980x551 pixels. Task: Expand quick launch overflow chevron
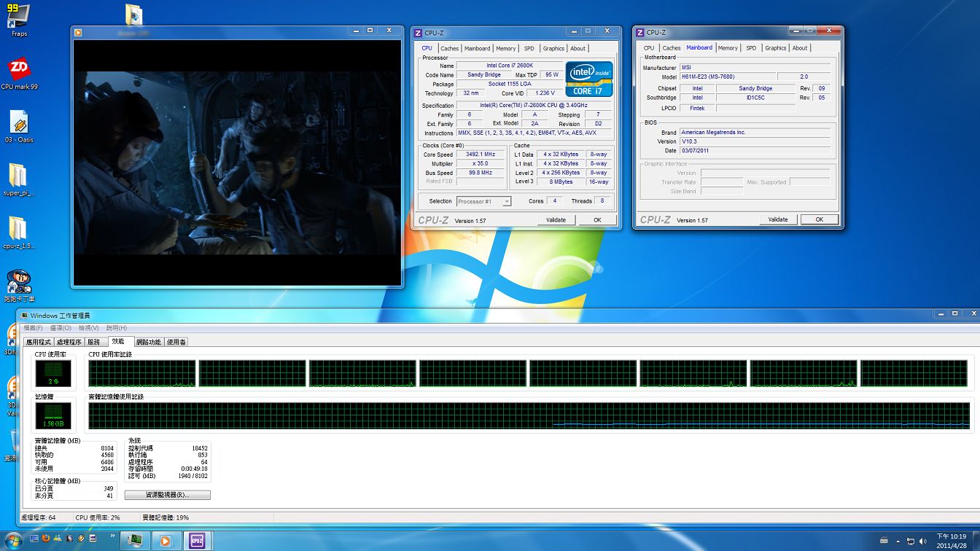pyautogui.click(x=113, y=536)
